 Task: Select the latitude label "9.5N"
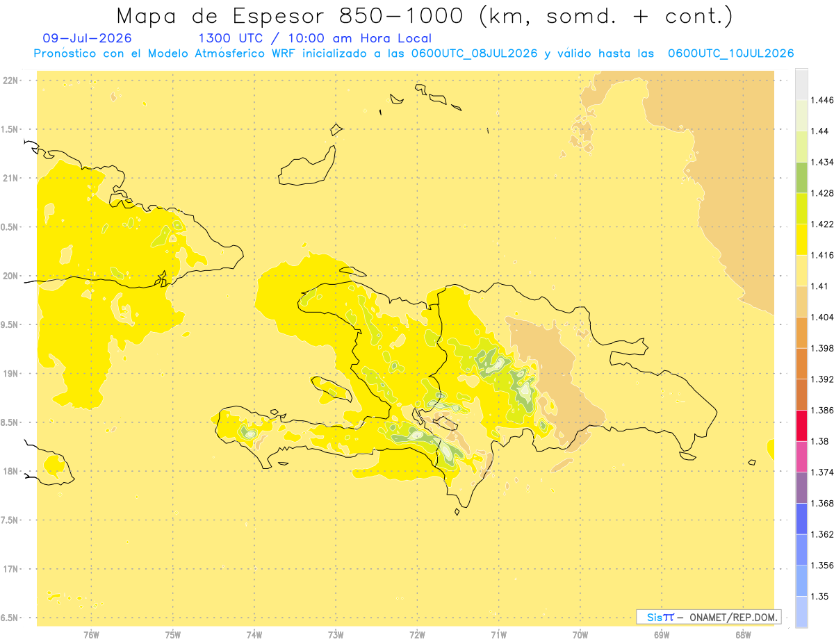(10, 324)
